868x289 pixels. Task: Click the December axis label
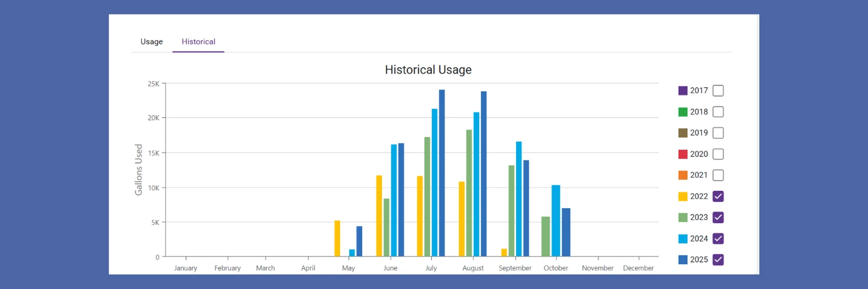pos(639,268)
